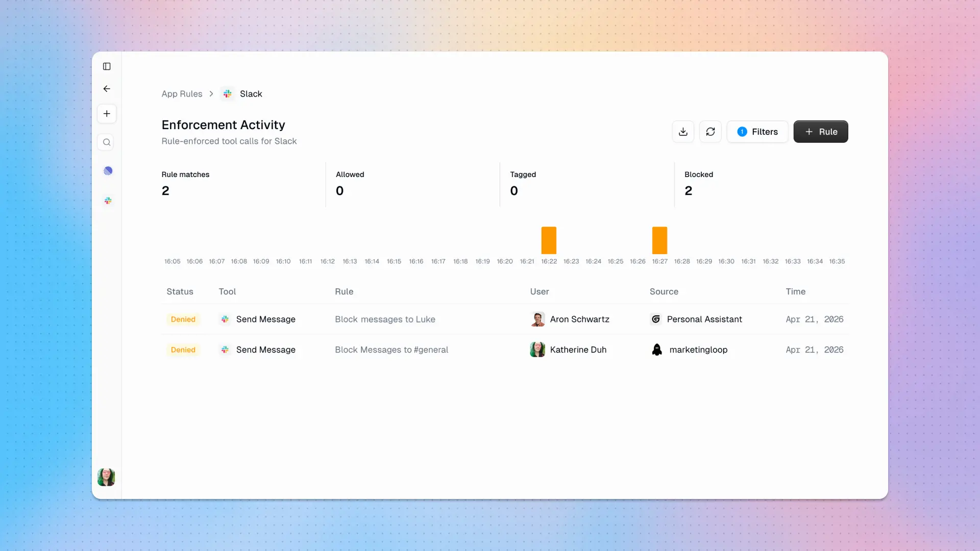Click the purple globe sidebar icon

(108, 171)
